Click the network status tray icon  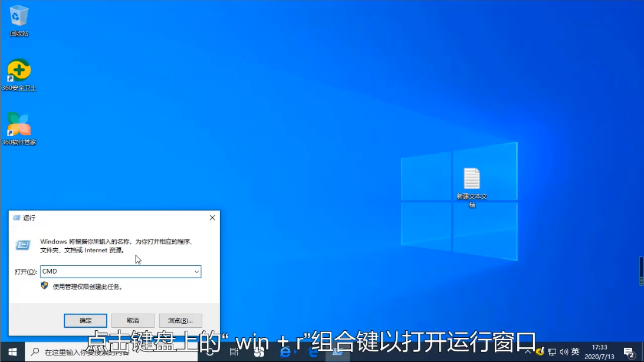tap(552, 352)
